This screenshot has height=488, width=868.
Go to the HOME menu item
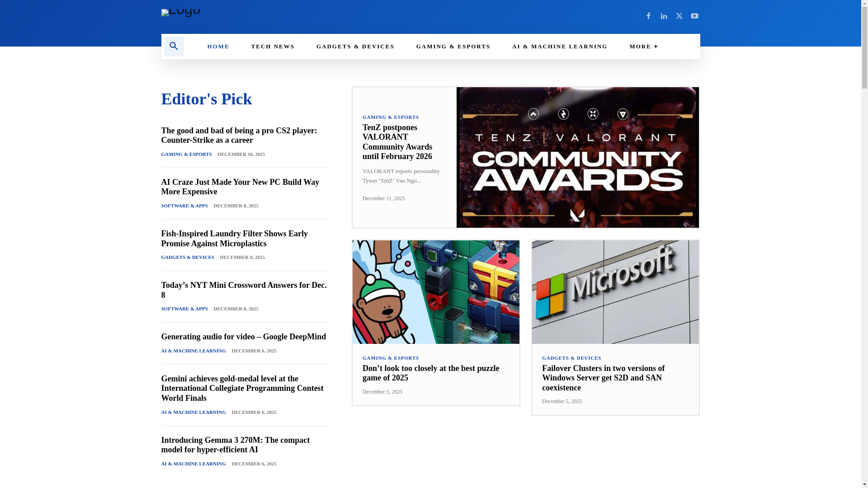point(218,47)
